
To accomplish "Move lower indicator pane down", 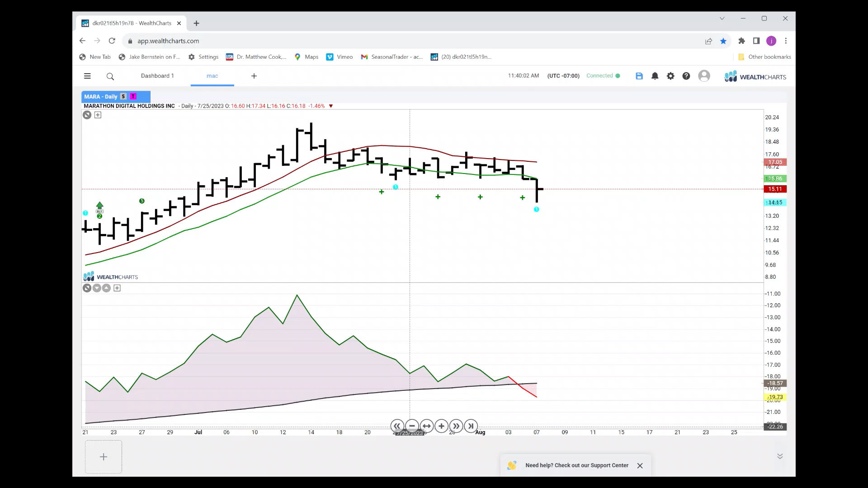I will coord(97,288).
